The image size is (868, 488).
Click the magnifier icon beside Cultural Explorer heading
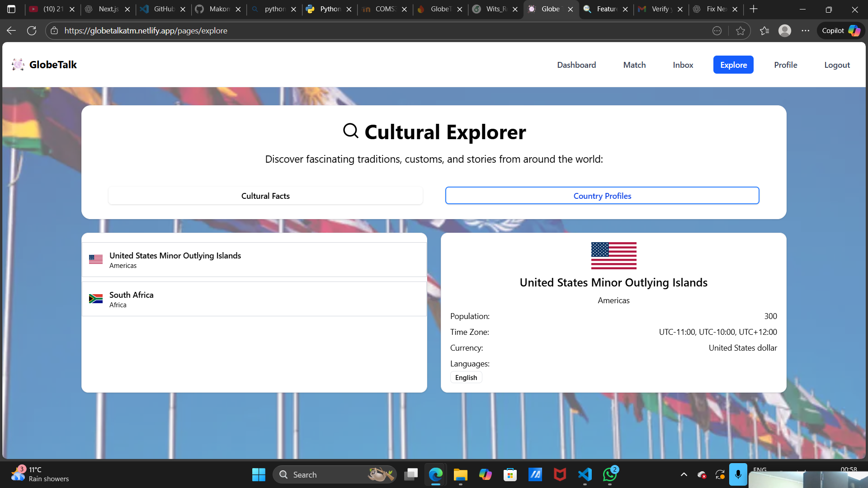(x=351, y=131)
